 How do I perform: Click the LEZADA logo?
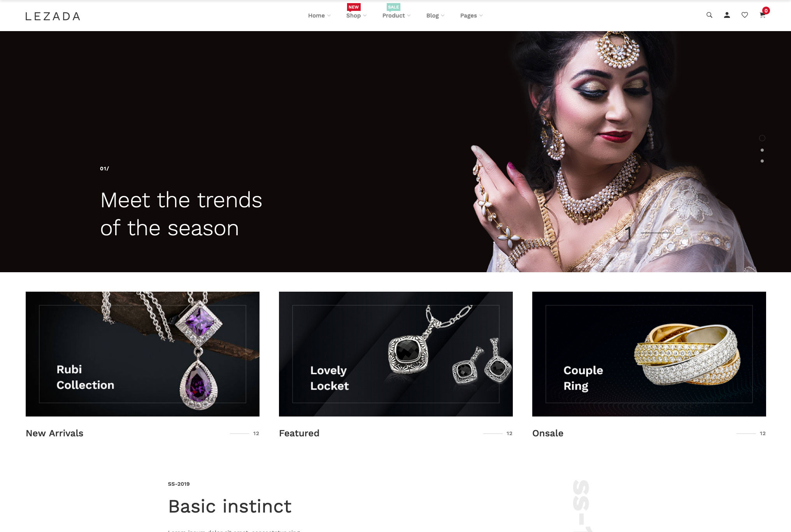click(53, 16)
